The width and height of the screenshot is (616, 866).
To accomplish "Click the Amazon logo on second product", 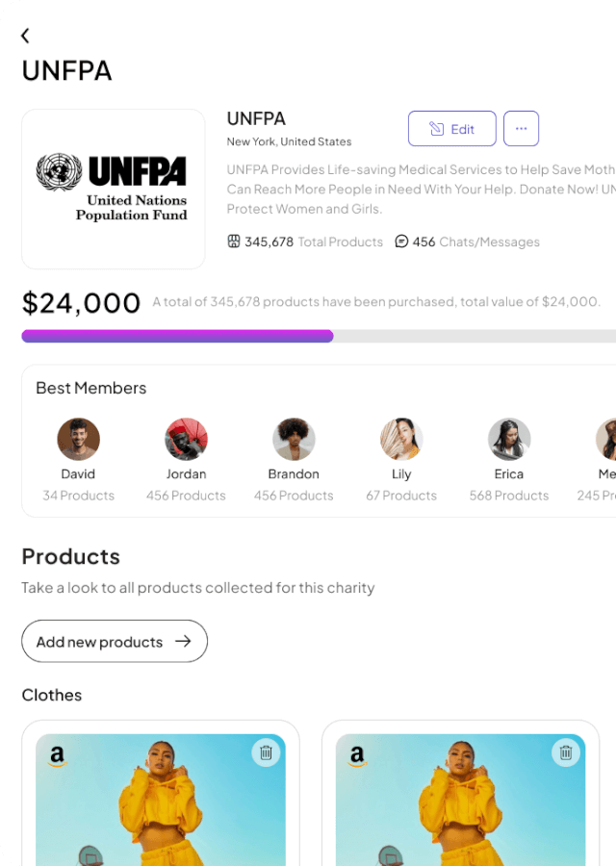I will pos(357,757).
